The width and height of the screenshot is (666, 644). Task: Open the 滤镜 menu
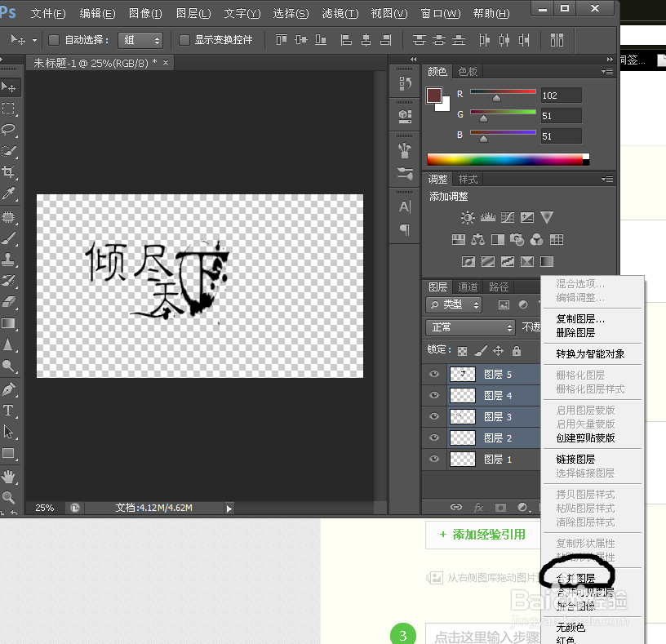340,13
